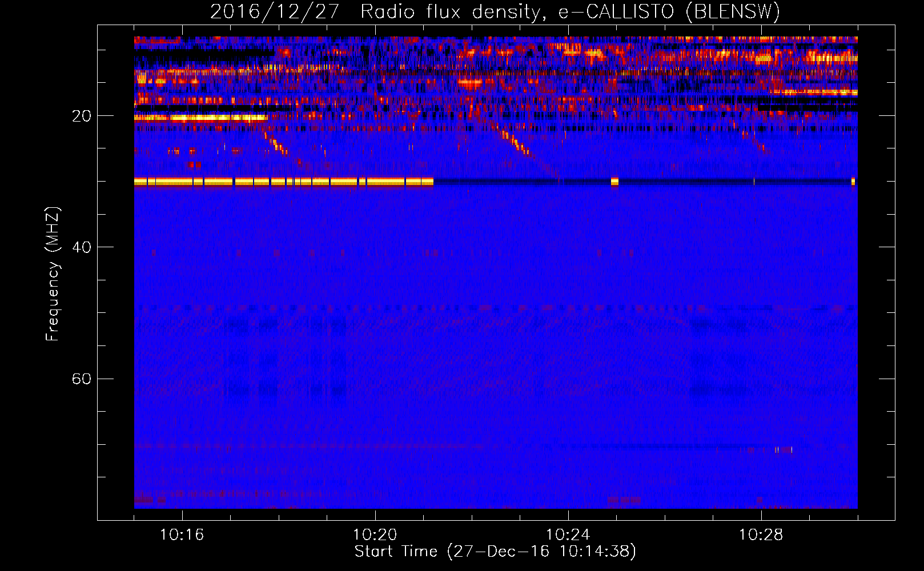Click the 60 frequency tick label
The height and width of the screenshot is (571, 924).
[82, 379]
